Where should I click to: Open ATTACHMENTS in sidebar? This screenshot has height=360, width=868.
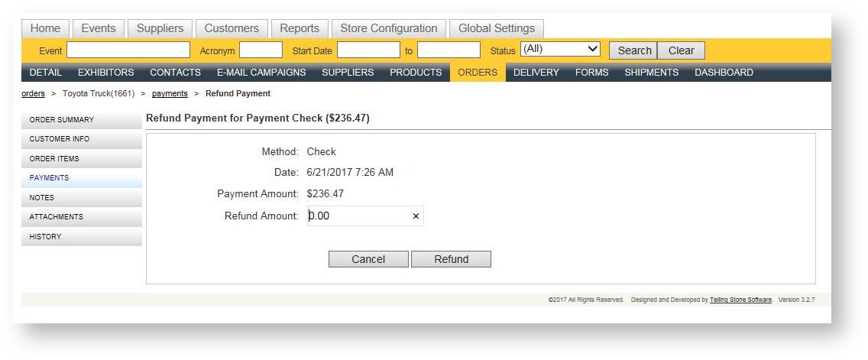(x=81, y=217)
